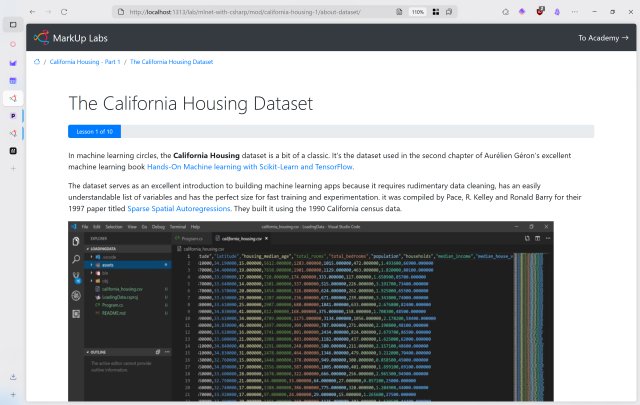Click the VS Code dataset screenshot image
Screen dimensions: 640x405
pos(311,311)
